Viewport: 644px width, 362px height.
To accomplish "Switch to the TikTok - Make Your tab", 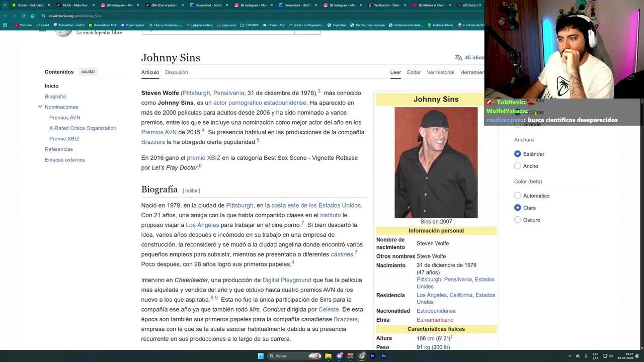I will (x=74, y=5).
